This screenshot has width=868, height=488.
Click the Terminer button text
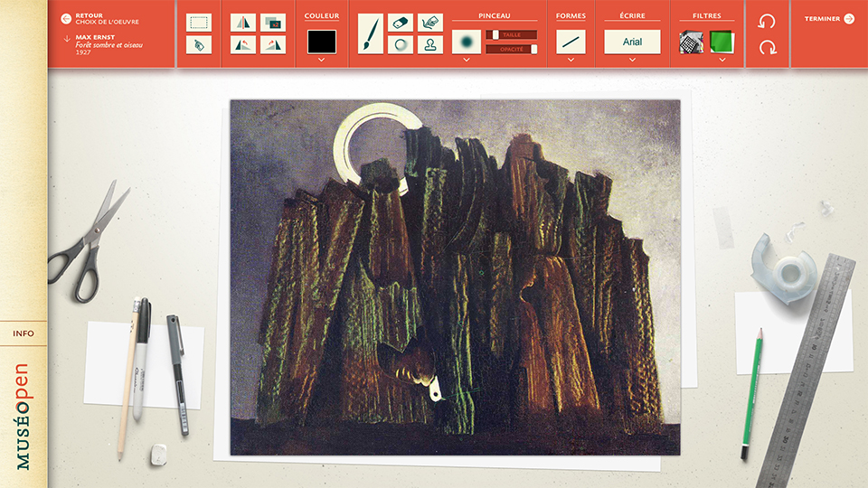point(822,19)
